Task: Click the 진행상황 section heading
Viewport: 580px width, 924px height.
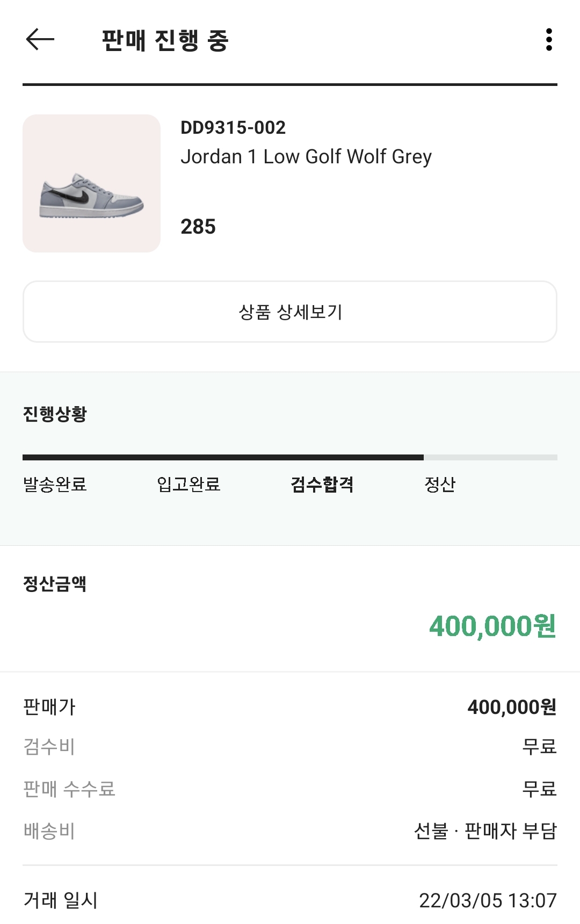Action: point(55,414)
